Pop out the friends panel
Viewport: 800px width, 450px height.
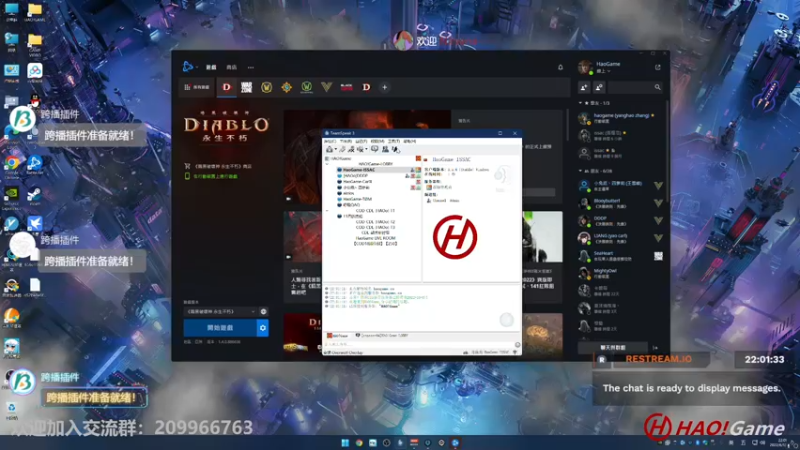click(658, 67)
